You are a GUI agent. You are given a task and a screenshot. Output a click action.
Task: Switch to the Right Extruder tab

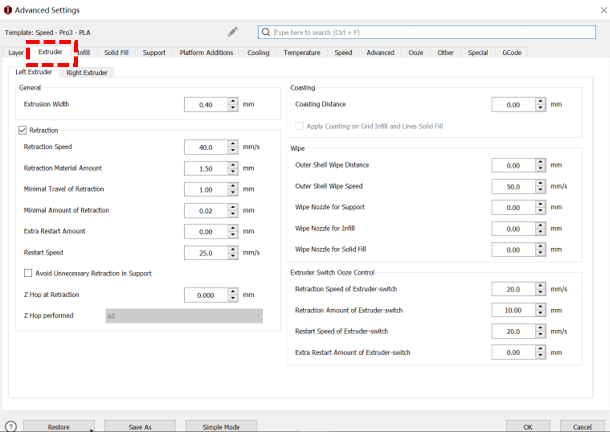click(x=88, y=72)
